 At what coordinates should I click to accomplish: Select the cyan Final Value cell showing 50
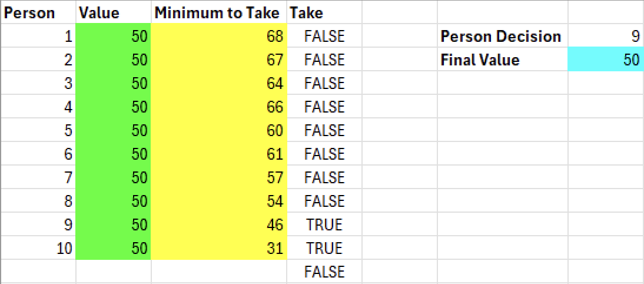click(606, 60)
